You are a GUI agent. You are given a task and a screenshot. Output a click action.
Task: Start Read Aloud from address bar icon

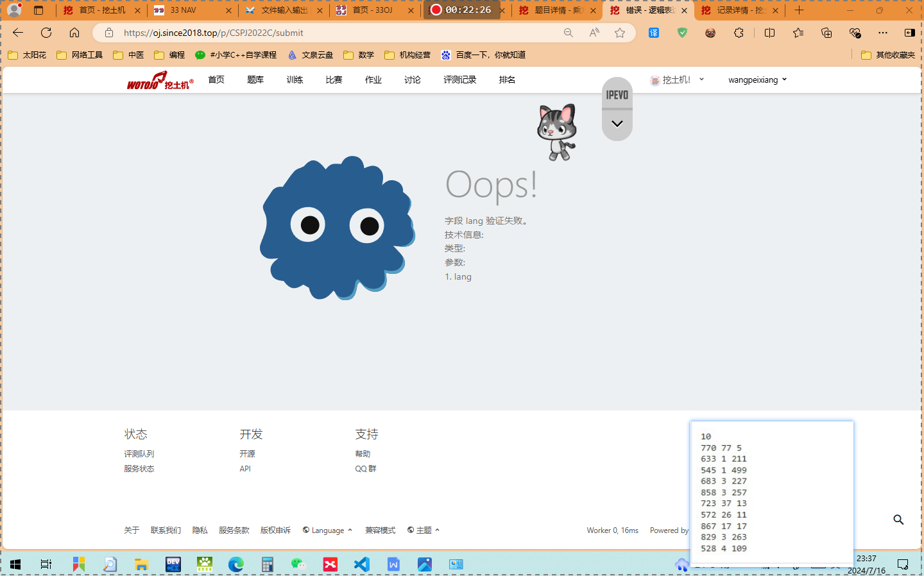(x=594, y=33)
